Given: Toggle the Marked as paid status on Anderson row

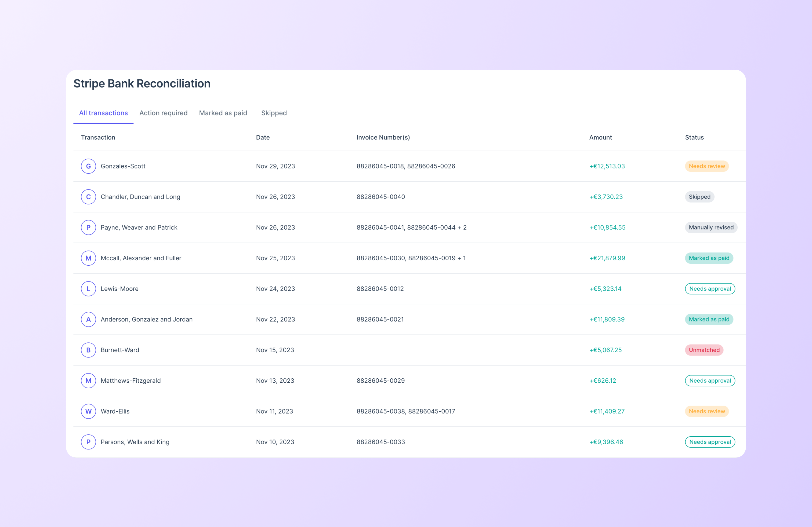Looking at the screenshot, I should coord(709,319).
